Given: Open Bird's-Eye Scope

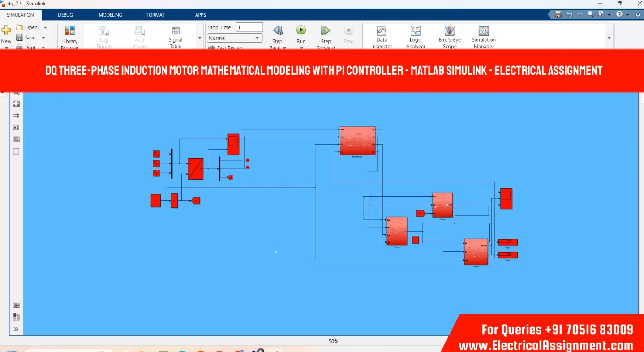Looking at the screenshot, I should click(450, 31).
